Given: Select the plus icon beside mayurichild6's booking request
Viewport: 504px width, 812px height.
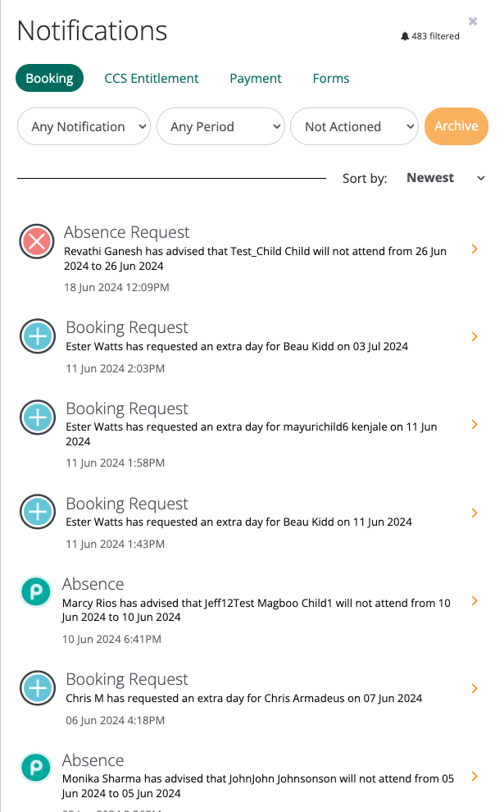Looking at the screenshot, I should (37, 417).
